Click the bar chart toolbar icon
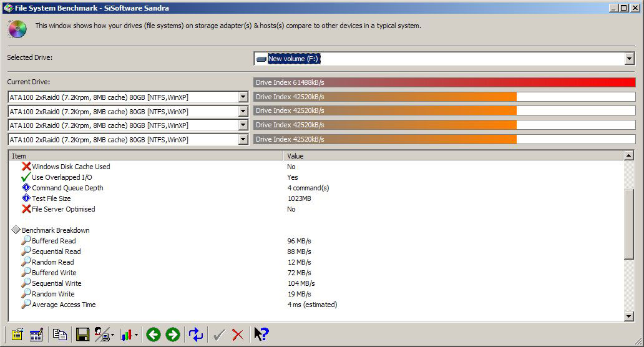Screen dimensions: 644x347 coord(127,335)
